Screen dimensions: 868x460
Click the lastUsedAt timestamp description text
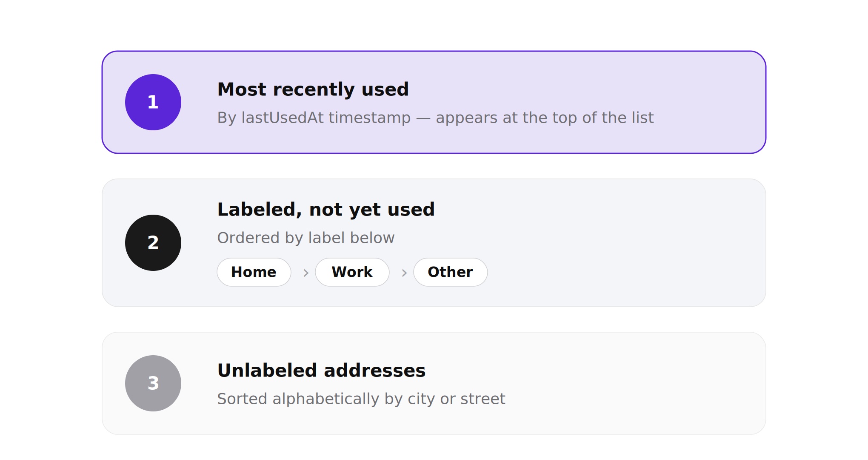click(x=435, y=118)
